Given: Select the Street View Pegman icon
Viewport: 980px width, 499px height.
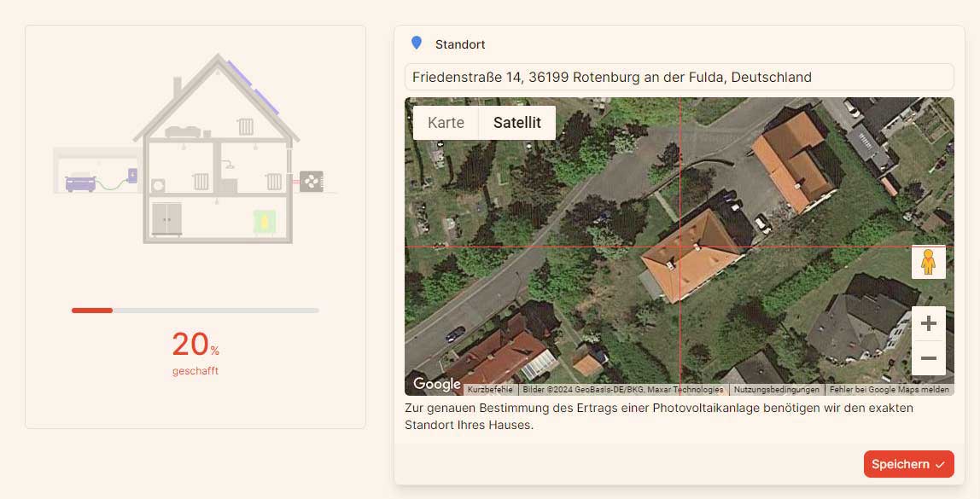Looking at the screenshot, I should coord(928,263).
